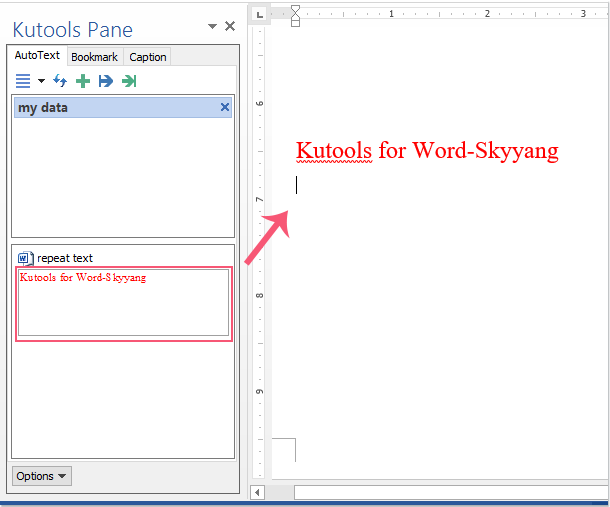Insert the Kutools for Word-Skyyang preview entry

pos(124,303)
